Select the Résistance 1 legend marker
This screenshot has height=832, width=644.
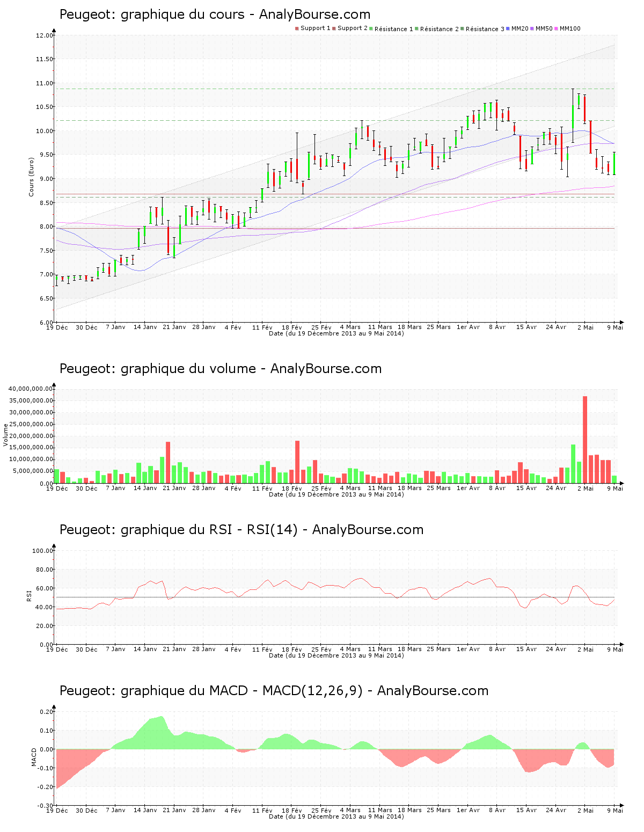point(370,27)
